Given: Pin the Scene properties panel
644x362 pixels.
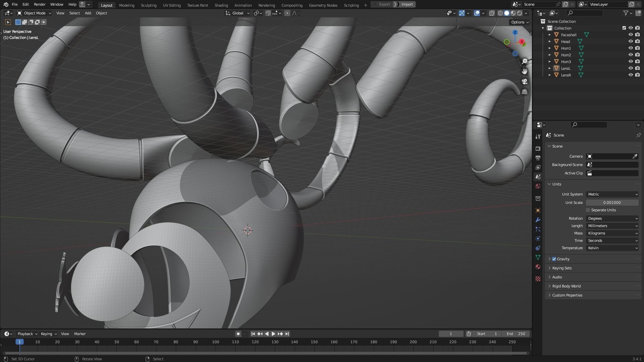Looking at the screenshot, I should 638,135.
